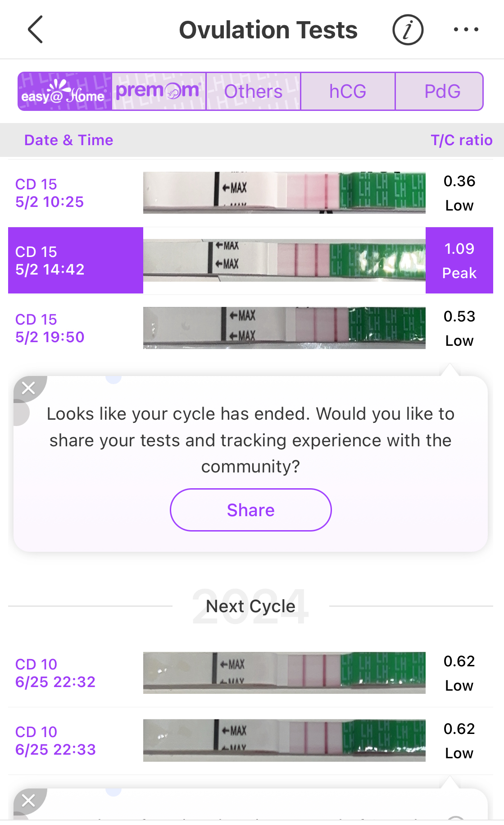The width and height of the screenshot is (504, 825).
Task: View the Peak test strip image
Action: click(284, 260)
